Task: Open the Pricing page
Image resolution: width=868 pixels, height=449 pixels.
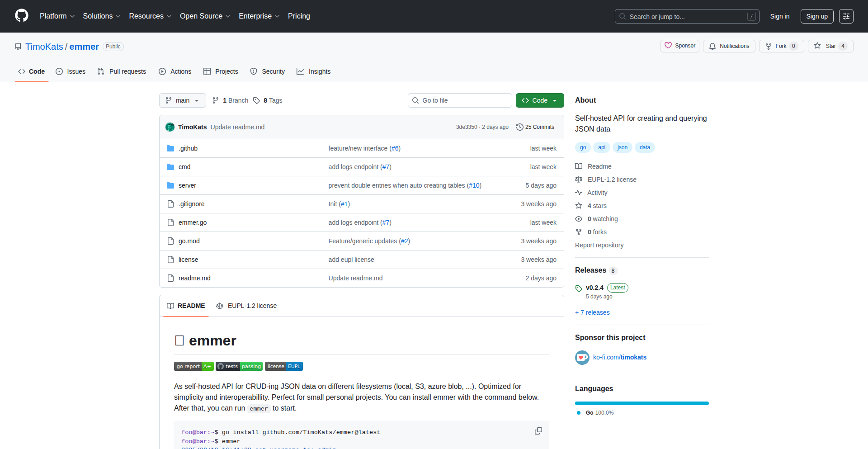Action: [x=299, y=16]
